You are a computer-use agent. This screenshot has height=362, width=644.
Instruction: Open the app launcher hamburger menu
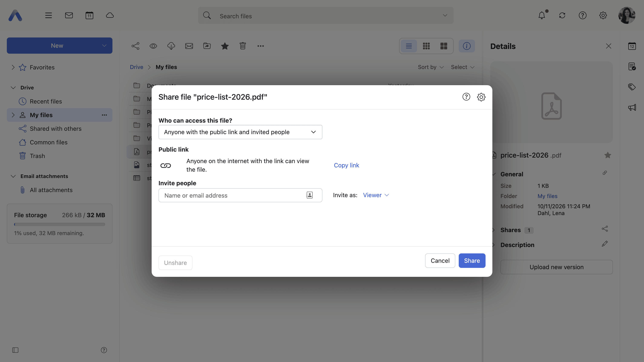click(x=49, y=16)
